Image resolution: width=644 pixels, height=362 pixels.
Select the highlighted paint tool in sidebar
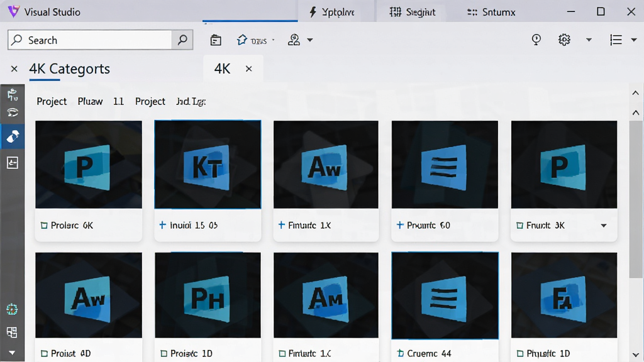tap(13, 136)
